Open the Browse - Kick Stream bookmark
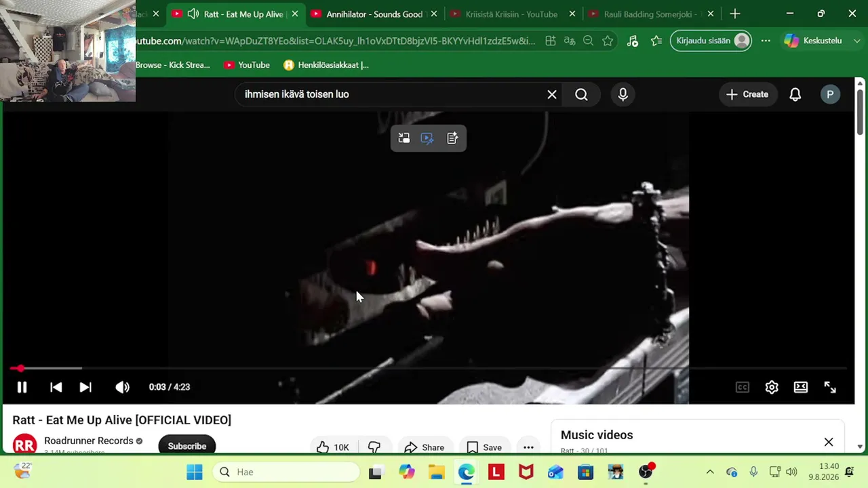The width and height of the screenshot is (868, 488). [173, 65]
